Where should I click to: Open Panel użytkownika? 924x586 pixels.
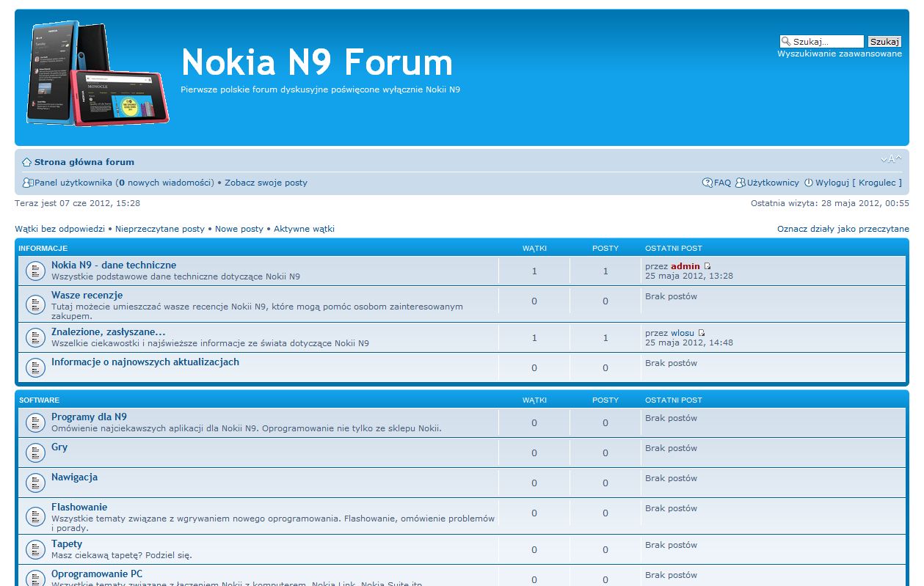73,183
